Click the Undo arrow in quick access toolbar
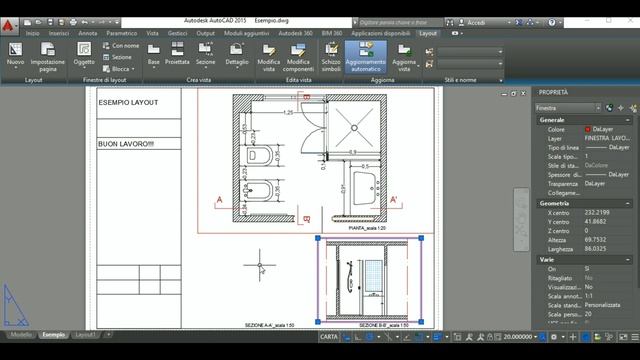The image size is (640, 360). pyautogui.click(x=84, y=22)
